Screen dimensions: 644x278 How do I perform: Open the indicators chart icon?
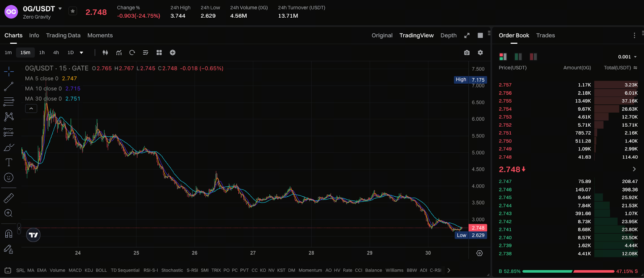tap(119, 53)
